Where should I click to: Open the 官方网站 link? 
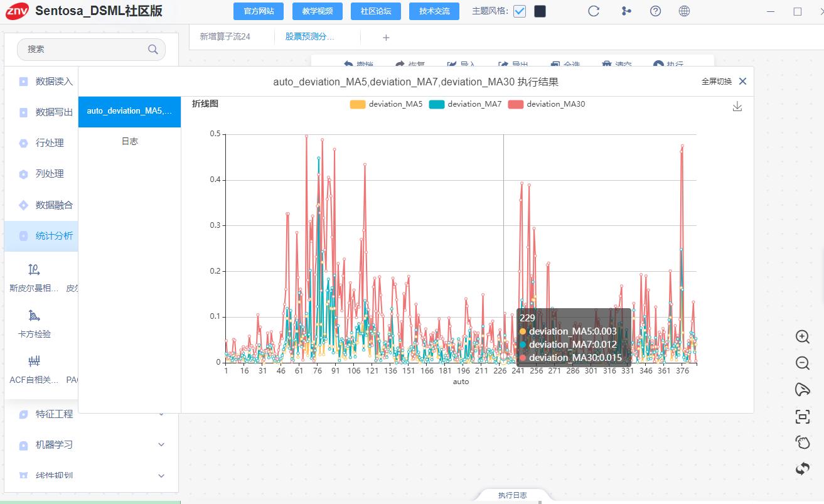[258, 11]
